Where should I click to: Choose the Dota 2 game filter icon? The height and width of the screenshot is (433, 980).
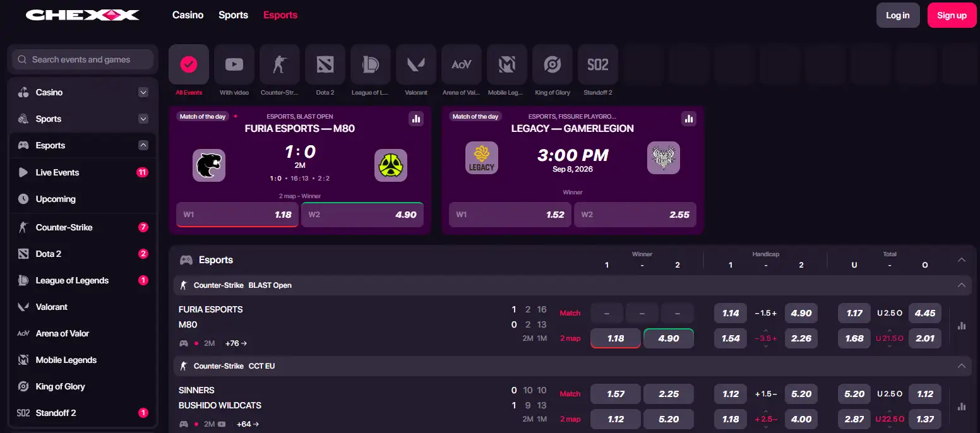coord(325,64)
